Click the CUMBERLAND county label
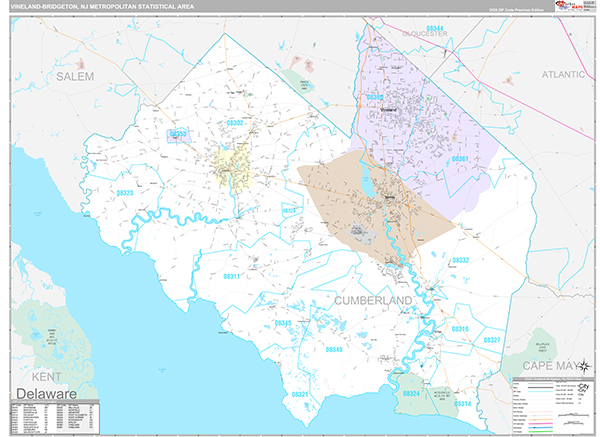Viewport: 600px width, 437px height. click(373, 300)
